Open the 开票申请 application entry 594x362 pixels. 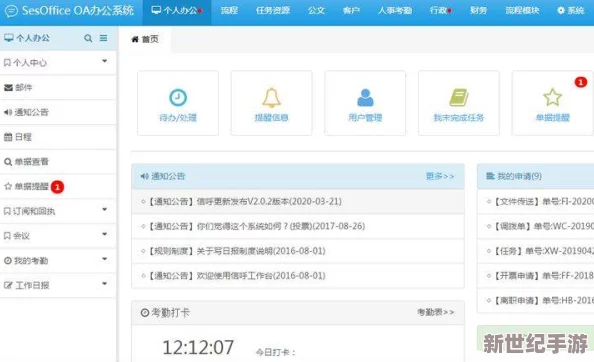tap(536, 276)
